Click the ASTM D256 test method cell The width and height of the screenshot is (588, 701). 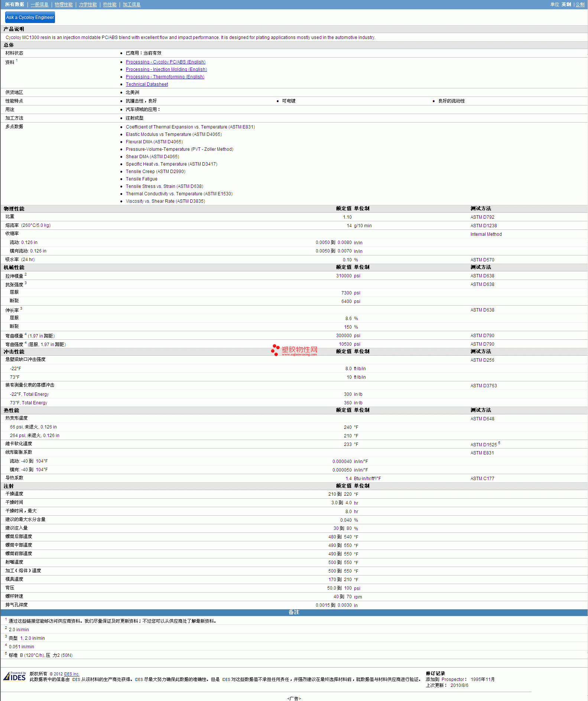click(x=482, y=360)
